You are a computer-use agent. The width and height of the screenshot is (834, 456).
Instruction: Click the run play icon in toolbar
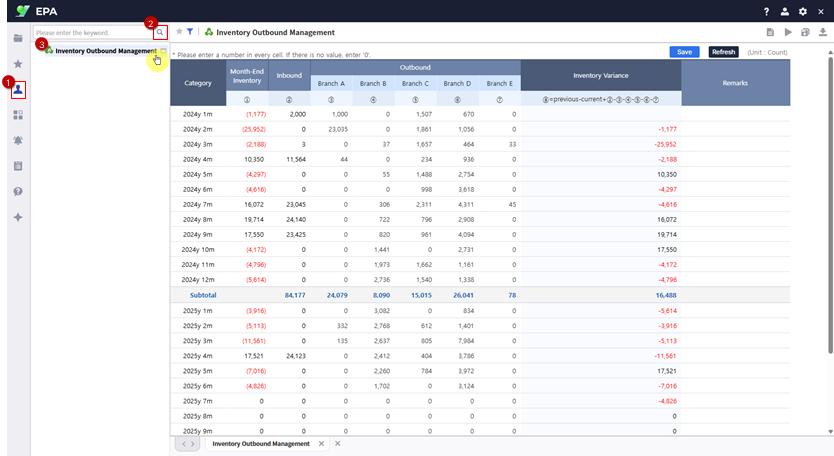(788, 33)
